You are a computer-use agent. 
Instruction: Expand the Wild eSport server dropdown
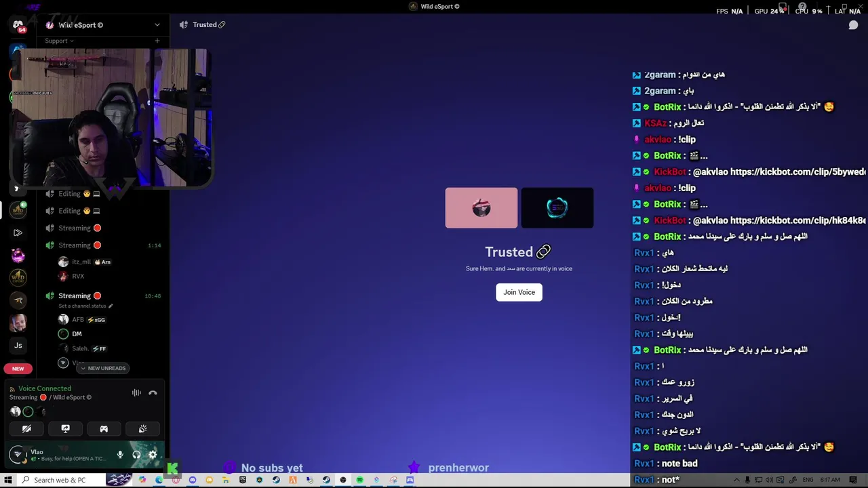point(157,25)
